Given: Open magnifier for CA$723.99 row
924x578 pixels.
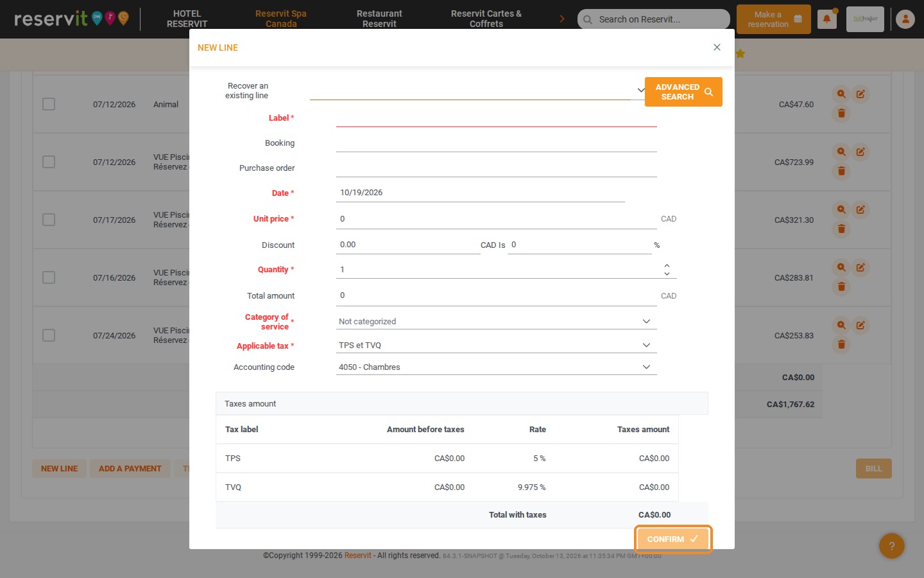Looking at the screenshot, I should pos(841,152).
